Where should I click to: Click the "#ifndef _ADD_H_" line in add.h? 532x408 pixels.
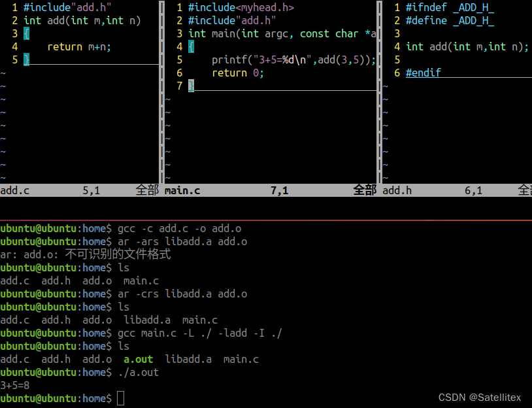450,7
